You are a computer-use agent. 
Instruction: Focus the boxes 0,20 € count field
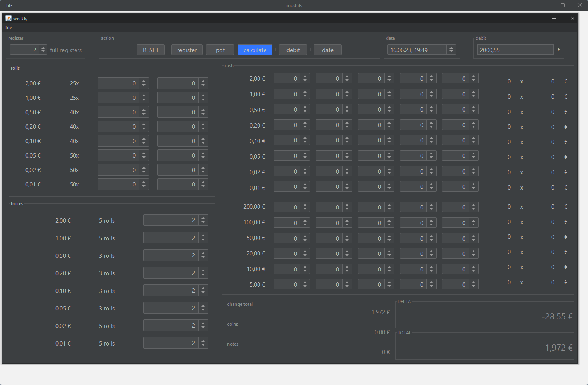point(171,273)
